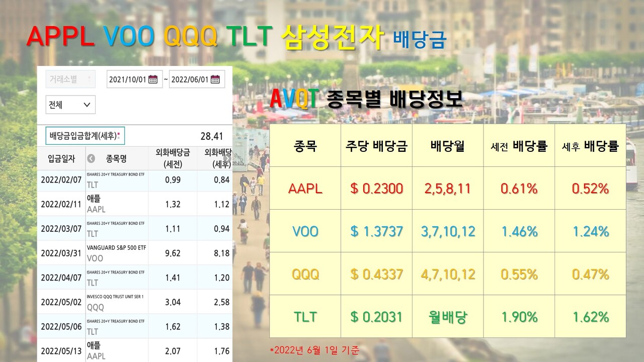The width and height of the screenshot is (644, 362).
Task: Click 종목명 column header
Action: click(x=117, y=158)
